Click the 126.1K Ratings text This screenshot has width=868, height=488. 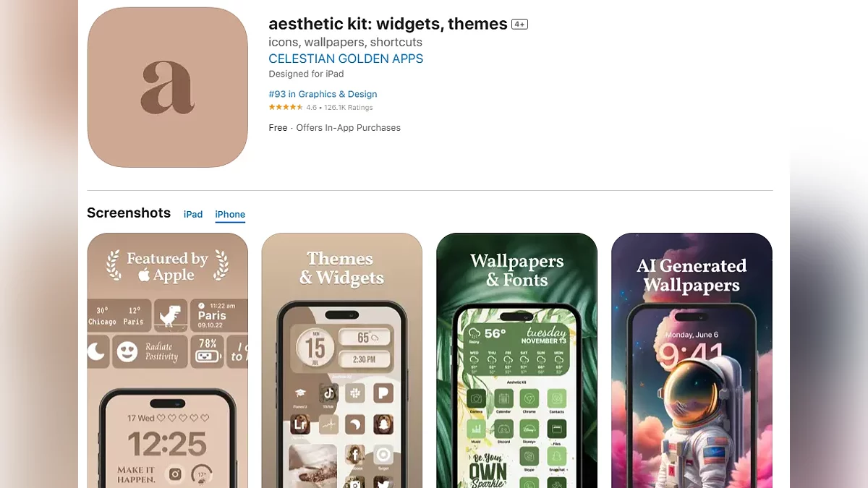pos(348,107)
